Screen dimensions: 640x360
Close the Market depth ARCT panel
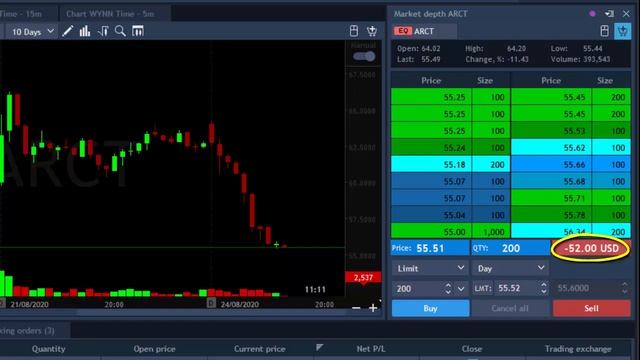[x=626, y=13]
